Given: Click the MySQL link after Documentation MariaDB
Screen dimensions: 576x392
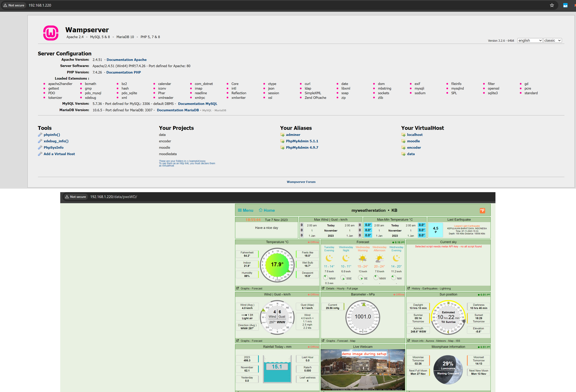Looking at the screenshot, I should coord(207,110).
